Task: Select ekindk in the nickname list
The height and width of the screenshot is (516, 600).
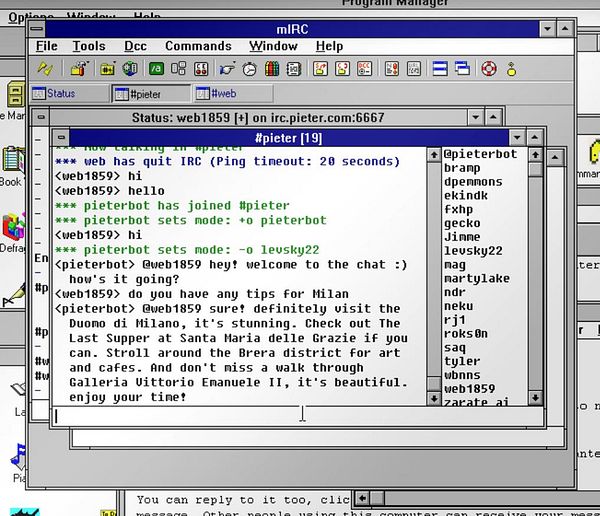Action: coord(466,196)
